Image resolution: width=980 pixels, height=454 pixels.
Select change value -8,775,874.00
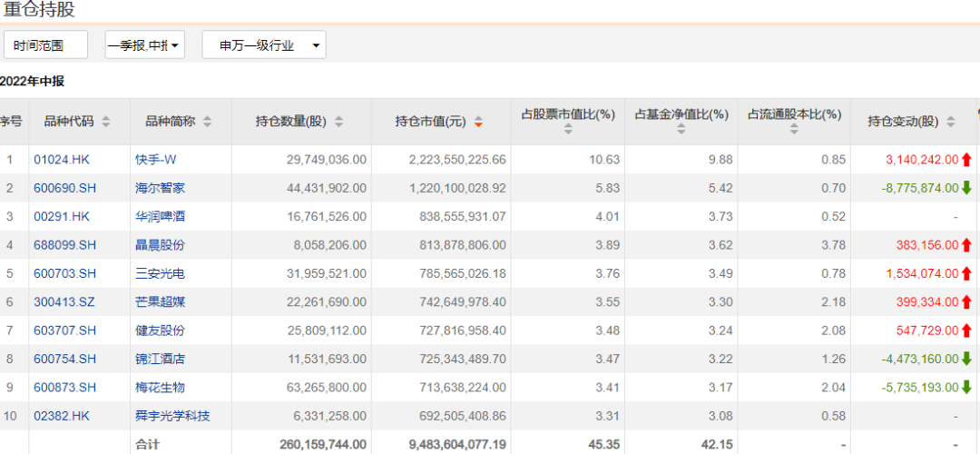[x=920, y=188]
